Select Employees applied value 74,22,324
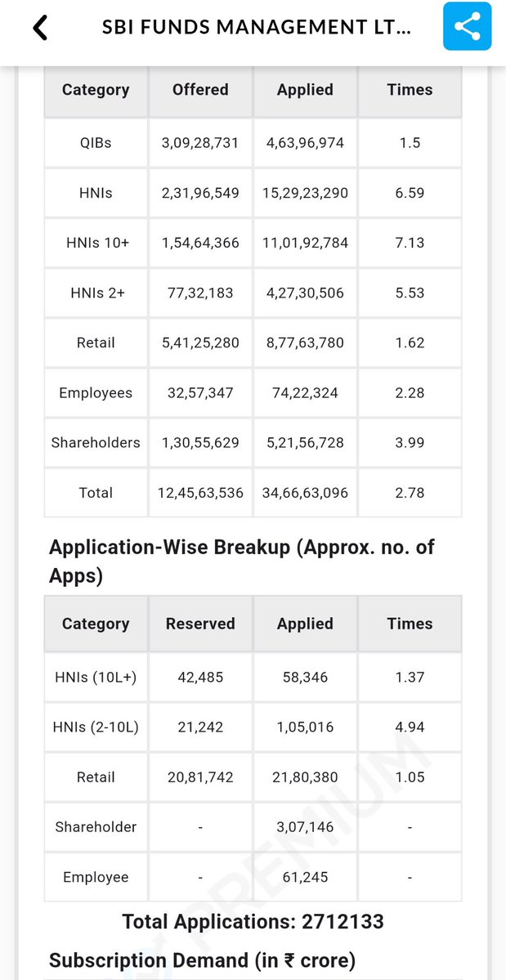 (x=305, y=392)
